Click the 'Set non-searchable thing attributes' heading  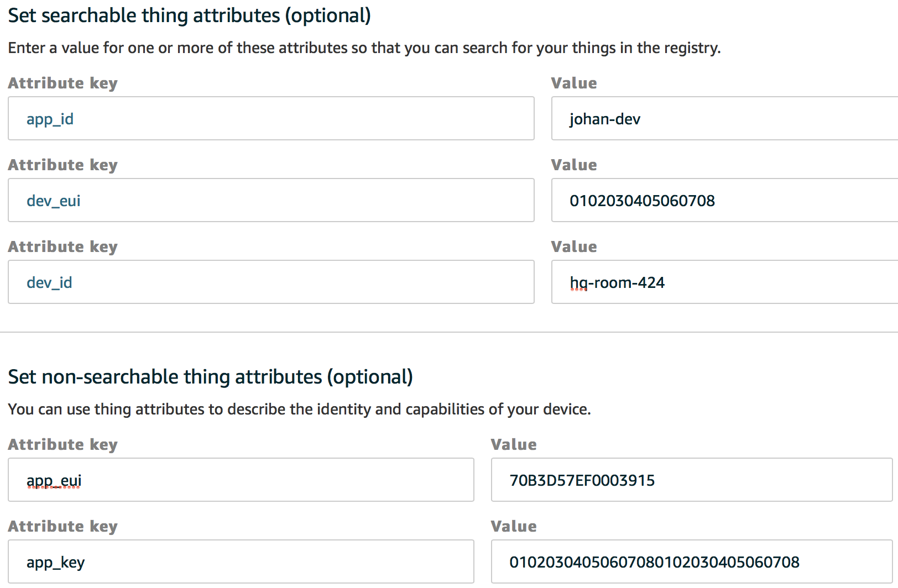[x=210, y=377]
